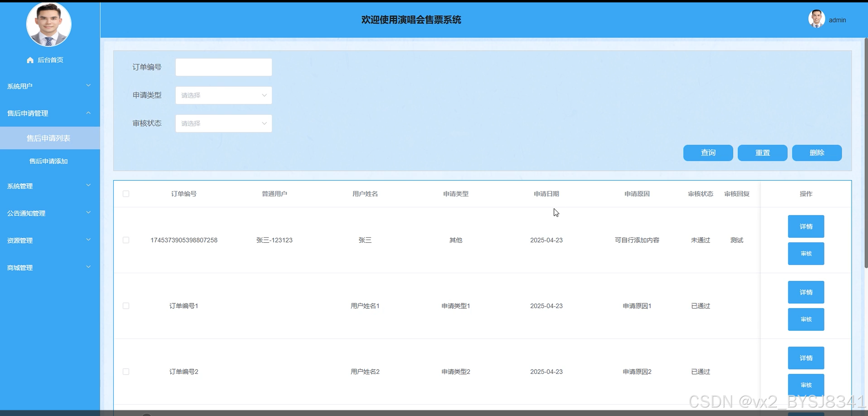This screenshot has width=868, height=416.
Task: Click the large sidebar profile photo
Action: coord(49,24)
